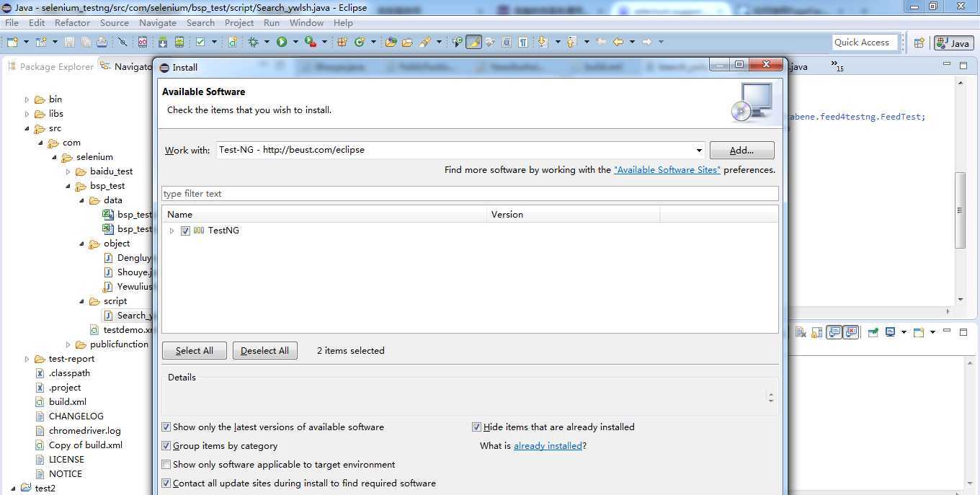Click the Quick Access search field
980x495 pixels.
click(865, 43)
